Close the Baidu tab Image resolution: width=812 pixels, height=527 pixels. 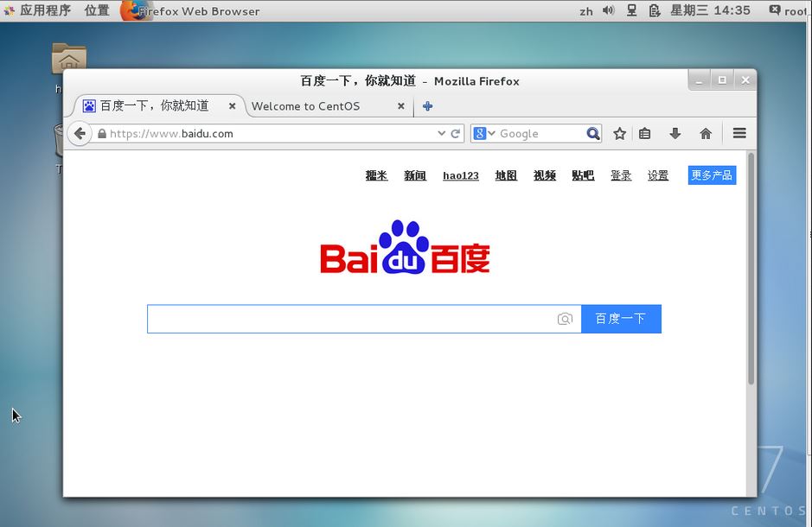coord(232,106)
